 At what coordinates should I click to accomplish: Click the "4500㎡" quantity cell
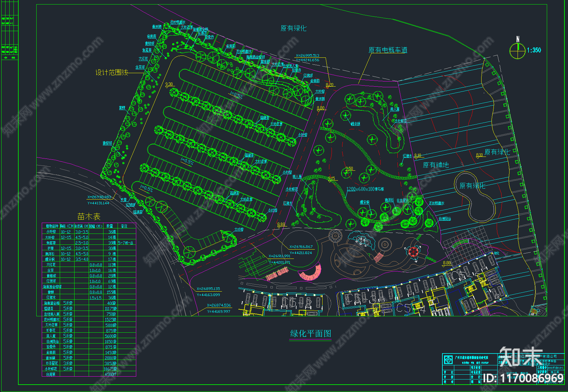110,374
